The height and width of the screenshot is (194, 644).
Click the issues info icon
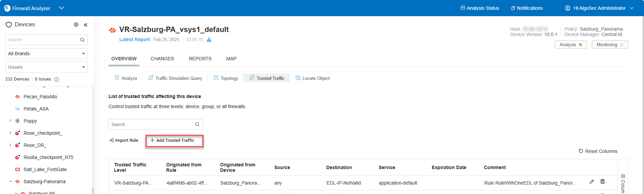point(57,79)
